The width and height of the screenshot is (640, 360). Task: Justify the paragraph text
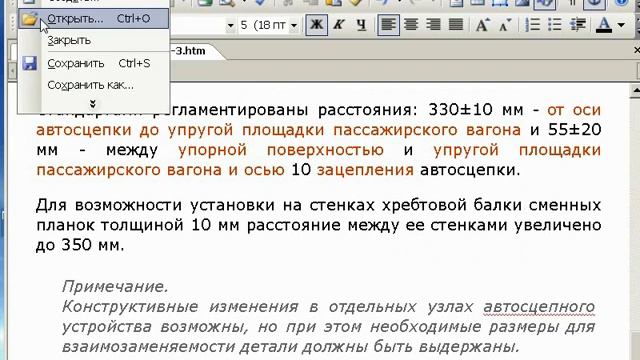[x=456, y=25]
